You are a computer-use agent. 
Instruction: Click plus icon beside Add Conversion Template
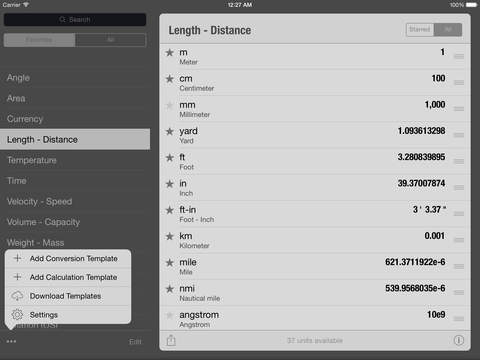tap(18, 258)
